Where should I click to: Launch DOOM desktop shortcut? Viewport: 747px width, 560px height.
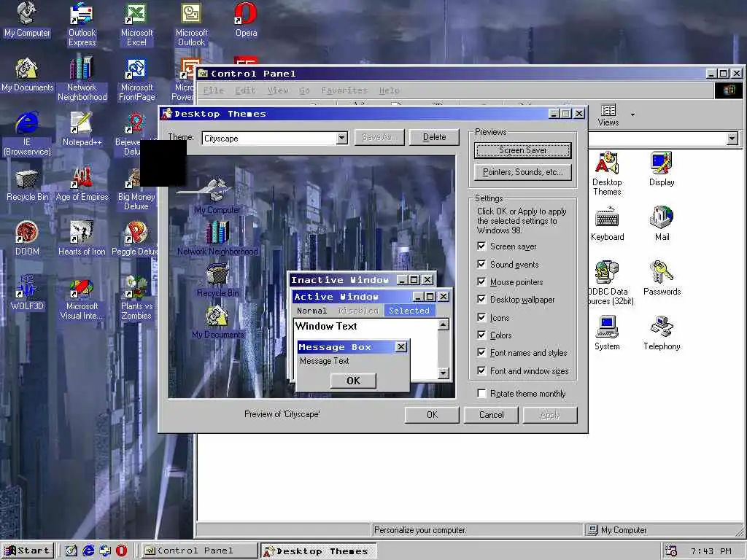click(27, 238)
